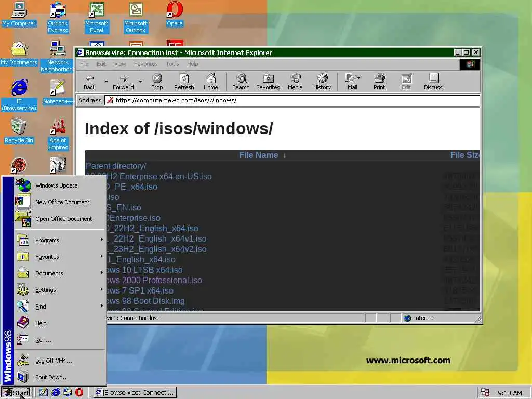532x399 pixels.
Task: Select the Opera desktop icon
Action: coord(175,14)
